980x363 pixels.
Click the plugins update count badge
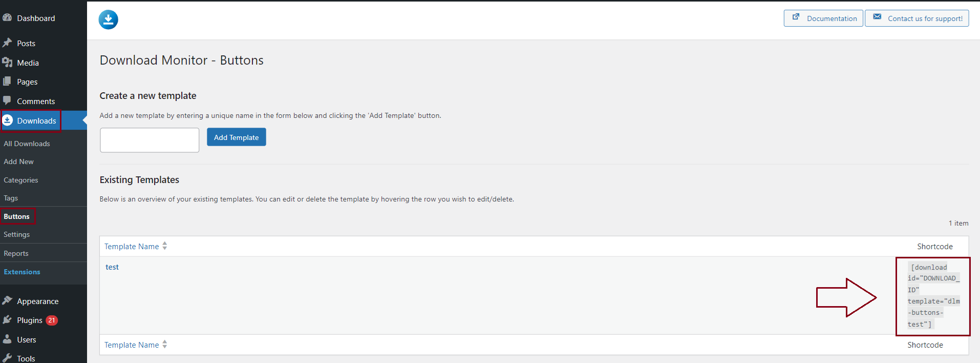(x=52, y=320)
